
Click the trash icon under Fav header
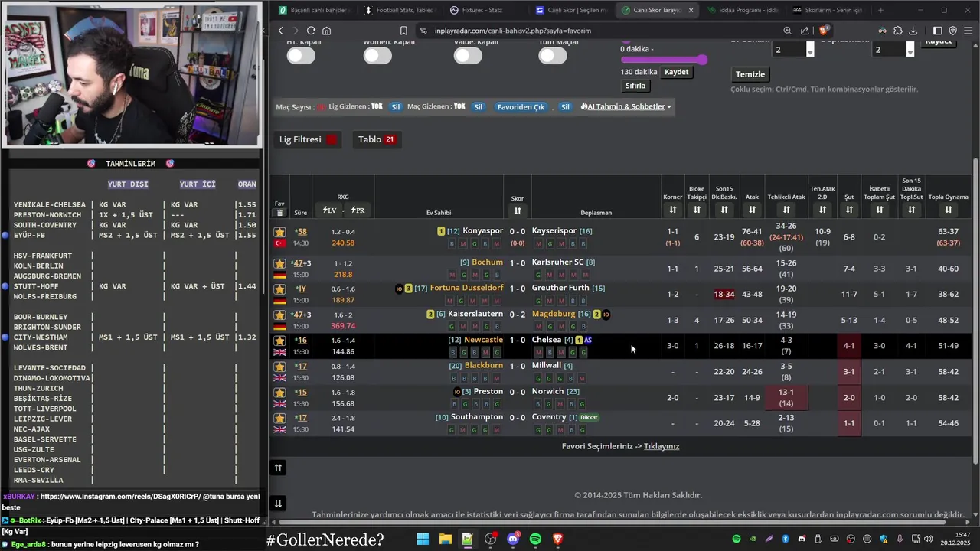[279, 213]
